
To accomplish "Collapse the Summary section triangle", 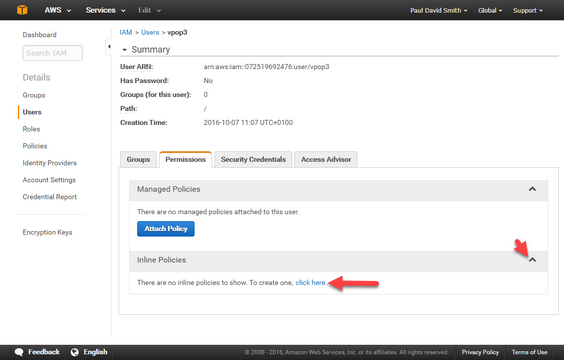I will tap(124, 50).
